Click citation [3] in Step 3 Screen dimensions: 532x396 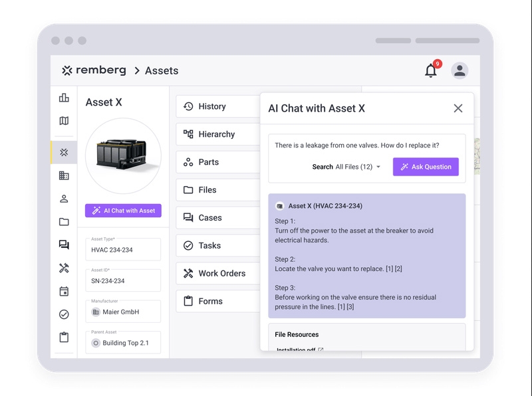coord(350,307)
